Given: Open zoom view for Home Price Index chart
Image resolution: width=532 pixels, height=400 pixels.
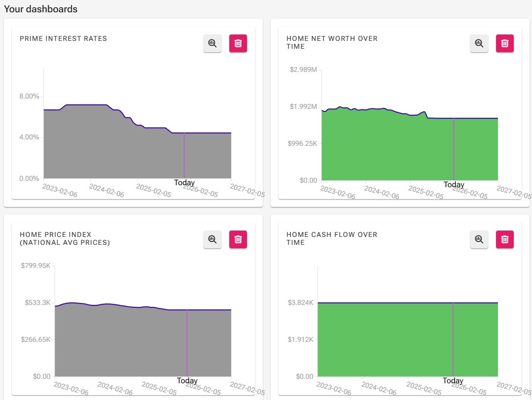Looking at the screenshot, I should (x=212, y=239).
